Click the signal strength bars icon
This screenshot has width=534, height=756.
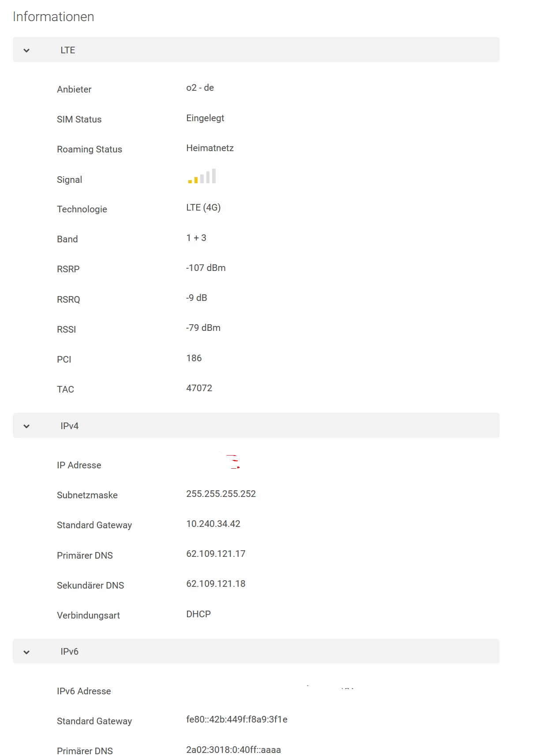(x=202, y=176)
